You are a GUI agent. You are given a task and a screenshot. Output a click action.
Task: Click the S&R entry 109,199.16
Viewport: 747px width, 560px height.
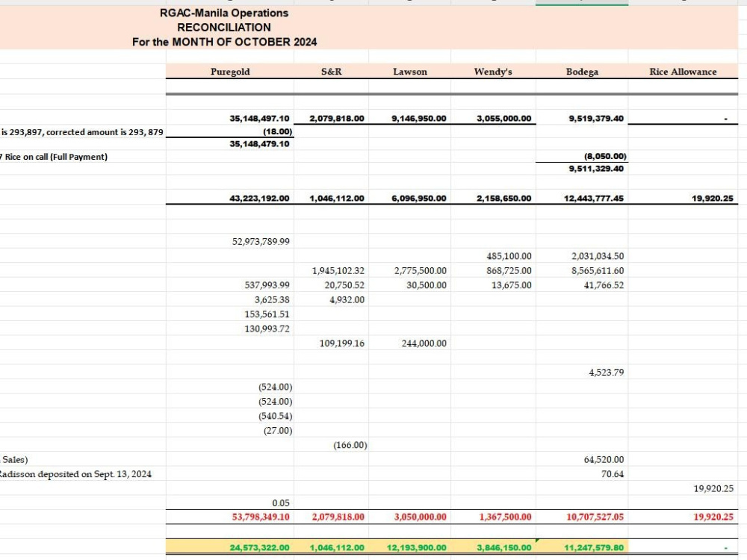pyautogui.click(x=342, y=343)
